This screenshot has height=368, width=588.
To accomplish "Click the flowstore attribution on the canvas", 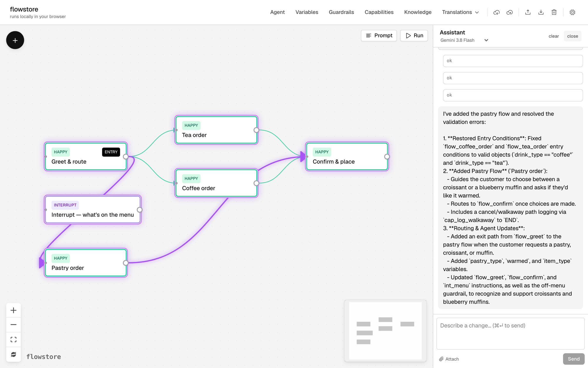I will click(44, 357).
